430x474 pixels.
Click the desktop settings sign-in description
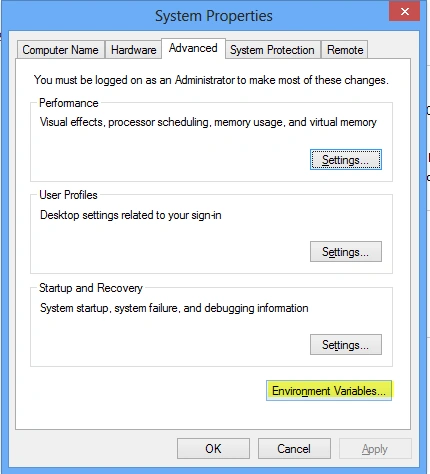point(131,215)
